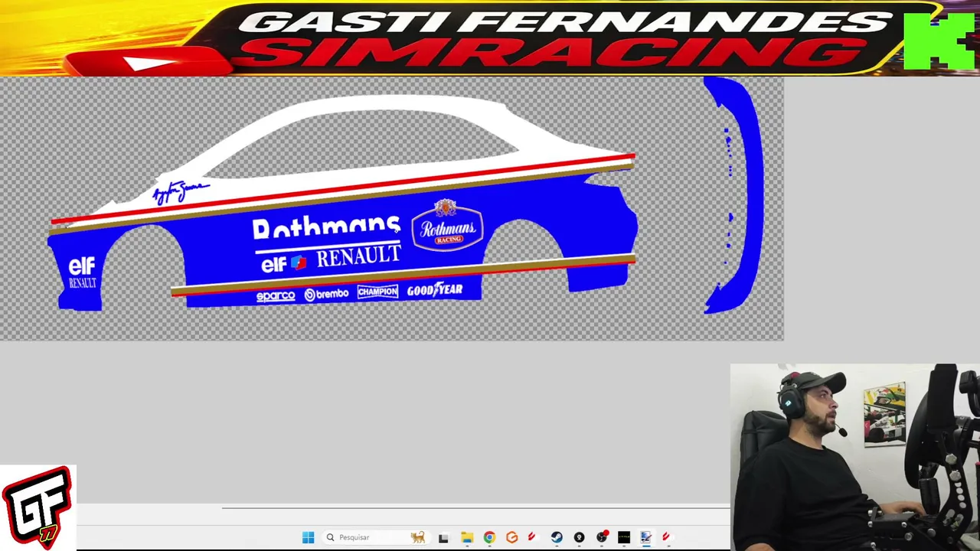Switch to the active image editor taskbar icon

coord(646,537)
